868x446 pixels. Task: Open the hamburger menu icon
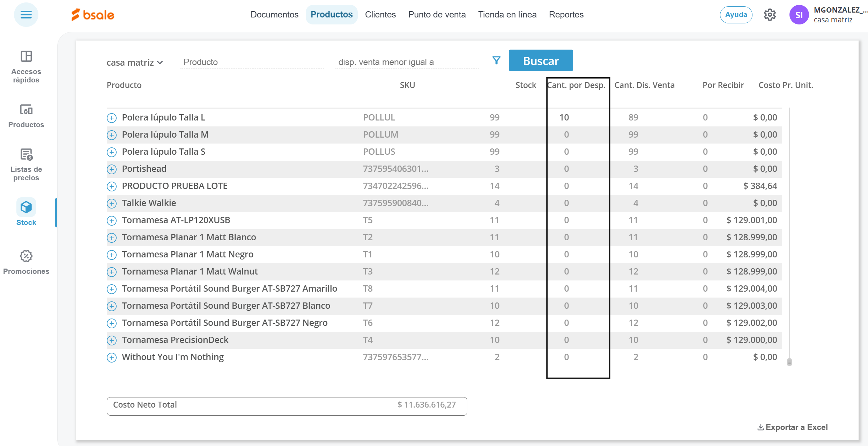26,15
